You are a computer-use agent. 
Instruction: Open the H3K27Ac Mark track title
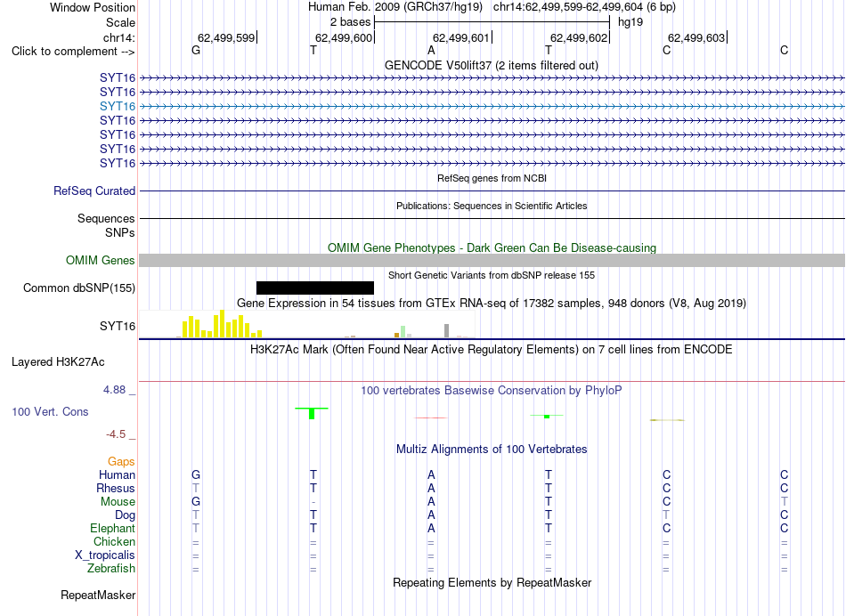[x=491, y=350]
